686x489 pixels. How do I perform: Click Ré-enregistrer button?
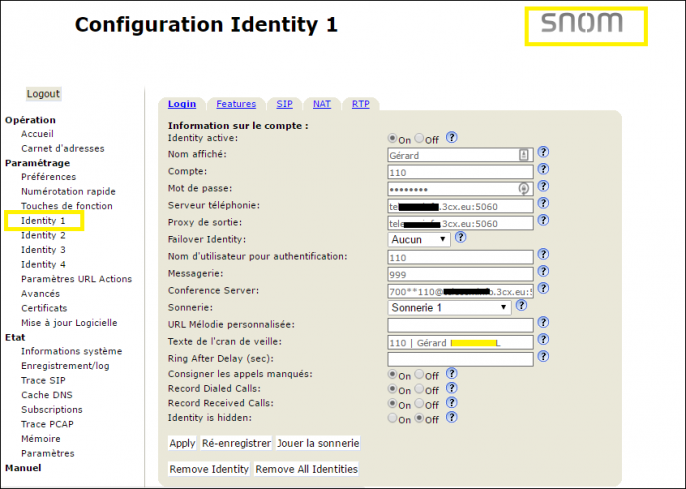tap(236, 443)
